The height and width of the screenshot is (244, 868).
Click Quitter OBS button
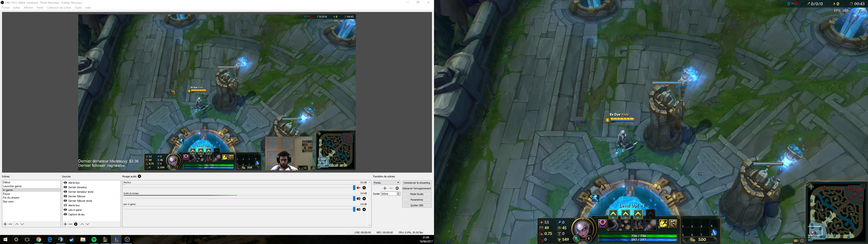(417, 205)
